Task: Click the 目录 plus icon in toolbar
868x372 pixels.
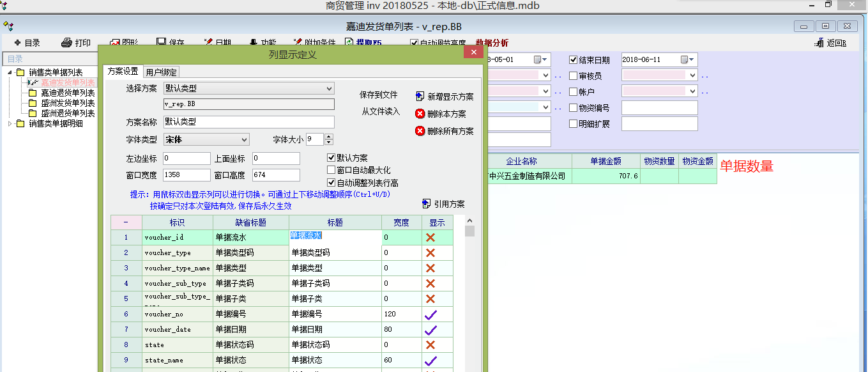Action: [x=17, y=43]
